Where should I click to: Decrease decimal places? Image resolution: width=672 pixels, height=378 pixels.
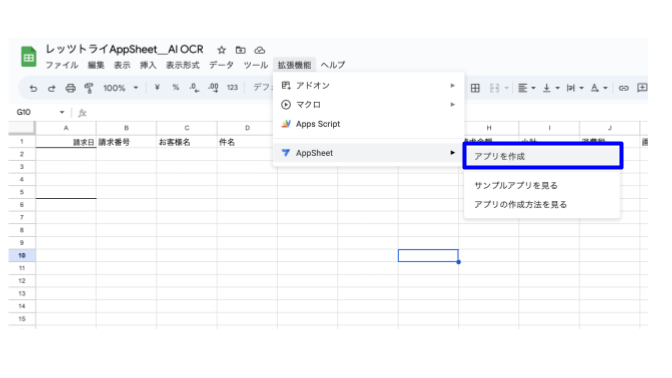point(194,87)
